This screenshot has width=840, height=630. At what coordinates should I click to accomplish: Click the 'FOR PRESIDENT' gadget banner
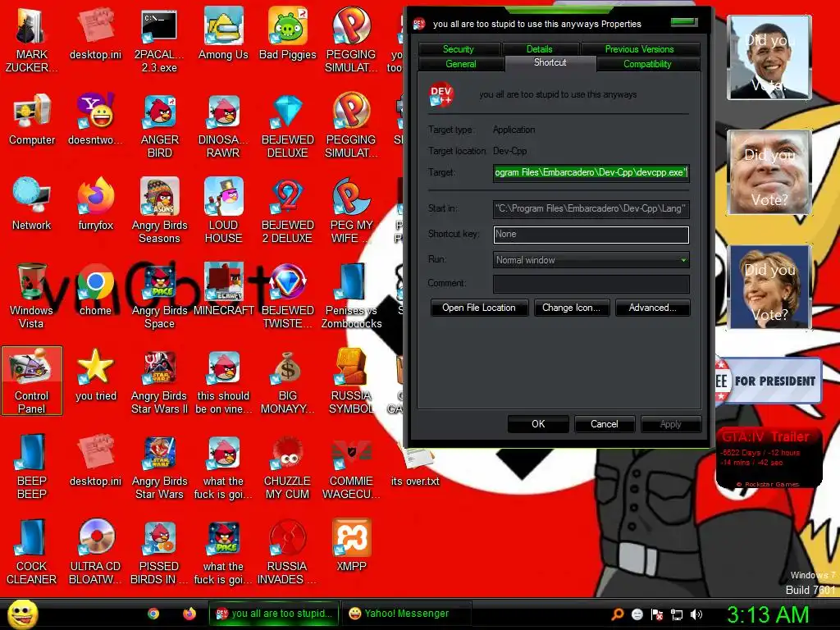point(768,381)
